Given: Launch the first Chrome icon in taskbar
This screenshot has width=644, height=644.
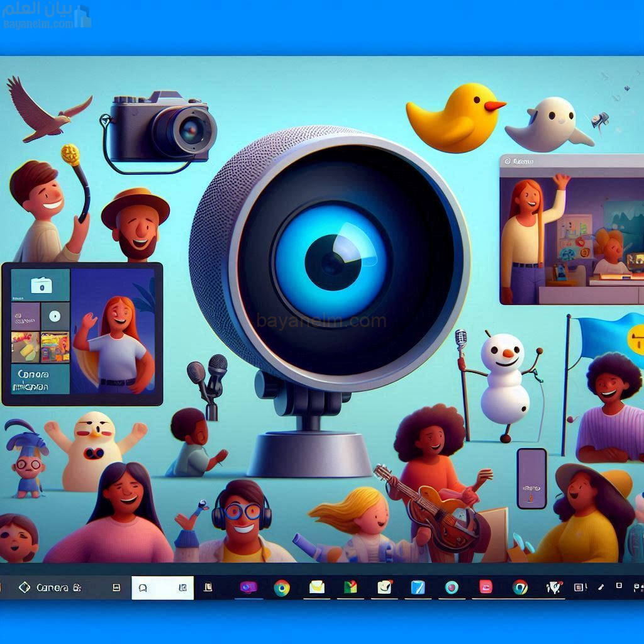Looking at the screenshot, I should coord(282,588).
